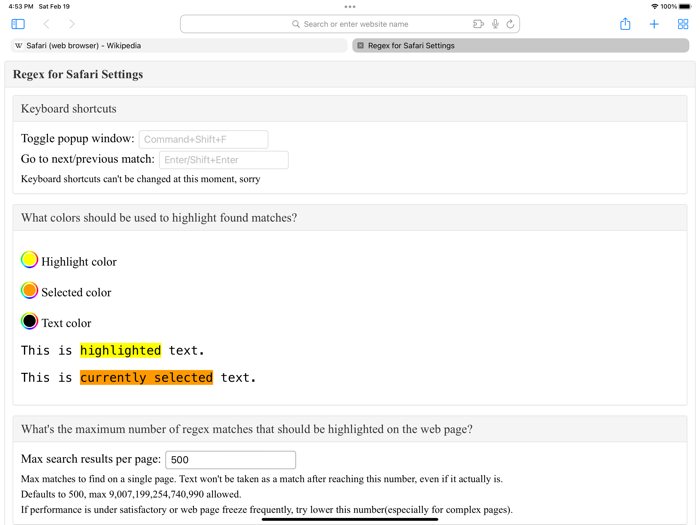Click the 'If performance is under satisfactory' line
The height and width of the screenshot is (525, 700).
pos(267,510)
